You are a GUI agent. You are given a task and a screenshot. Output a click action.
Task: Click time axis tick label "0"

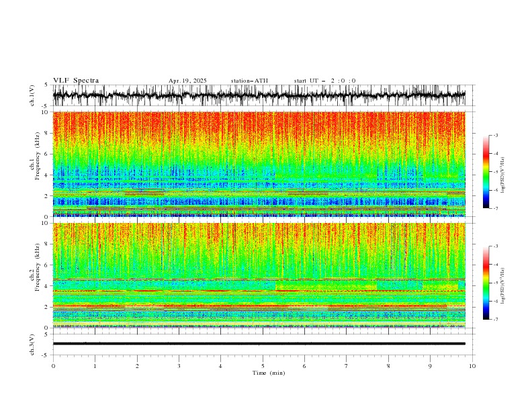(53, 366)
